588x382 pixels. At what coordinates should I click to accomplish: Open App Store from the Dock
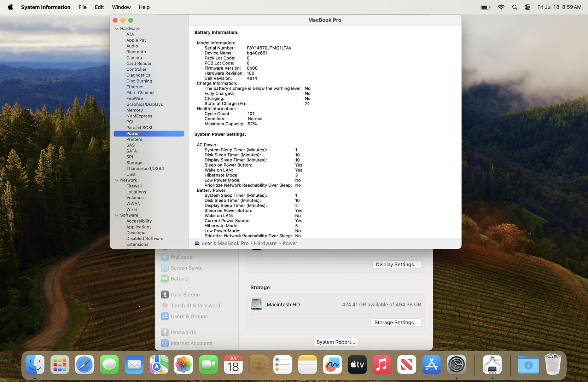pos(431,365)
